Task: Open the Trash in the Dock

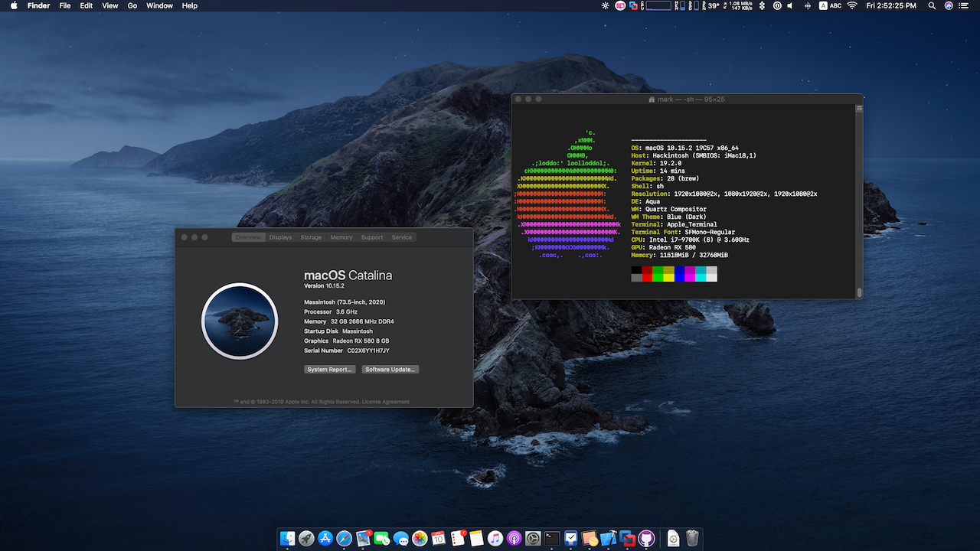Action: [x=692, y=539]
